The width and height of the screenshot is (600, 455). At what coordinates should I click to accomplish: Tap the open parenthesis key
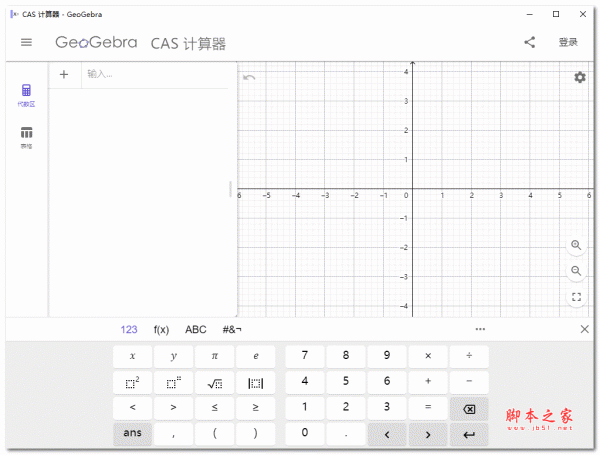pyautogui.click(x=215, y=434)
